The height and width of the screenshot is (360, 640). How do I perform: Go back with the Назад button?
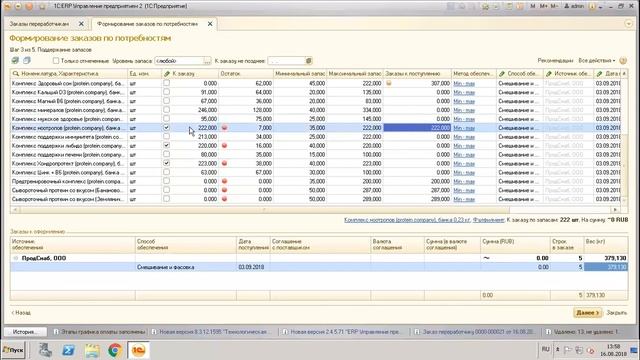[x=21, y=313]
